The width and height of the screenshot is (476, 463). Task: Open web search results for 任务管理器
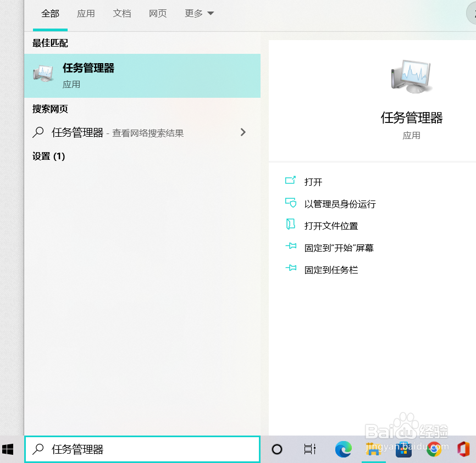pos(142,132)
